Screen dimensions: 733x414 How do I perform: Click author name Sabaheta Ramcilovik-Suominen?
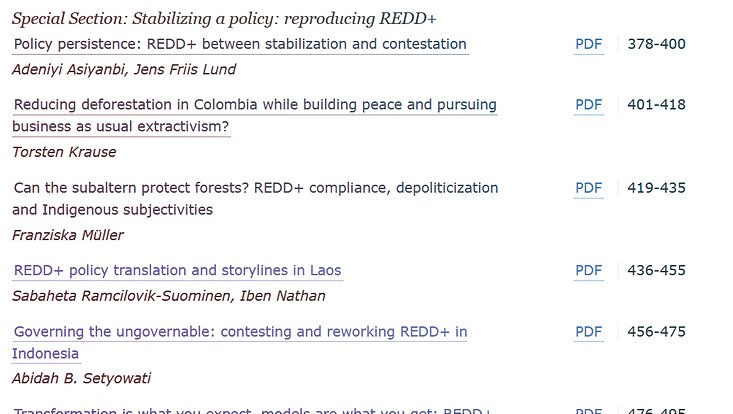pyautogui.click(x=121, y=296)
